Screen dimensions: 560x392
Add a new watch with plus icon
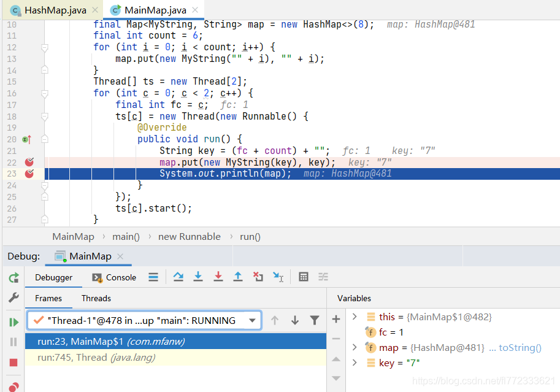[x=336, y=319]
